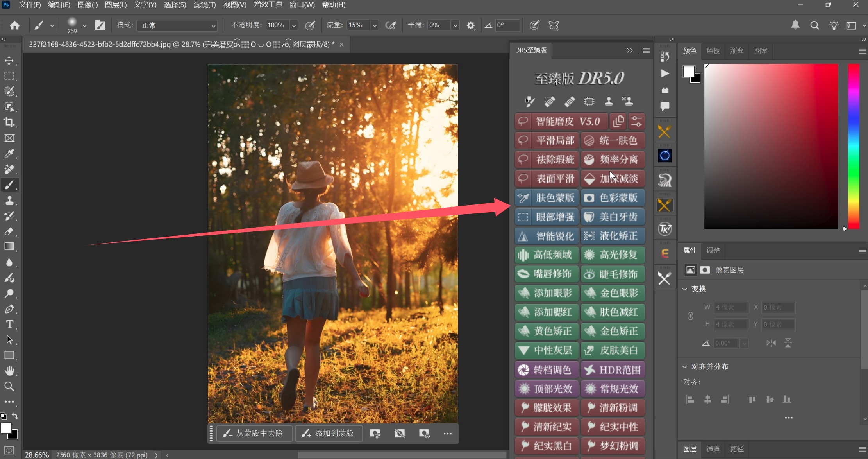
Task: Select the Clone Stamp tool
Action: (9, 200)
